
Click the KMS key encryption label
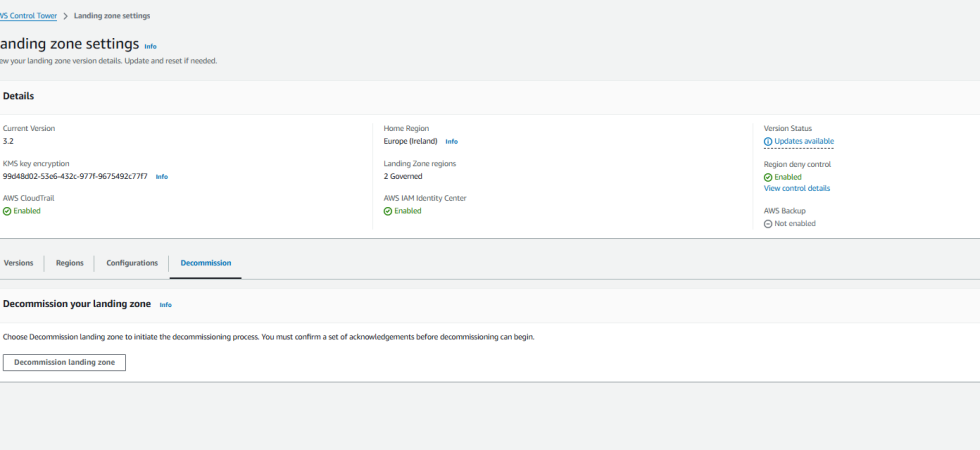[x=36, y=164]
